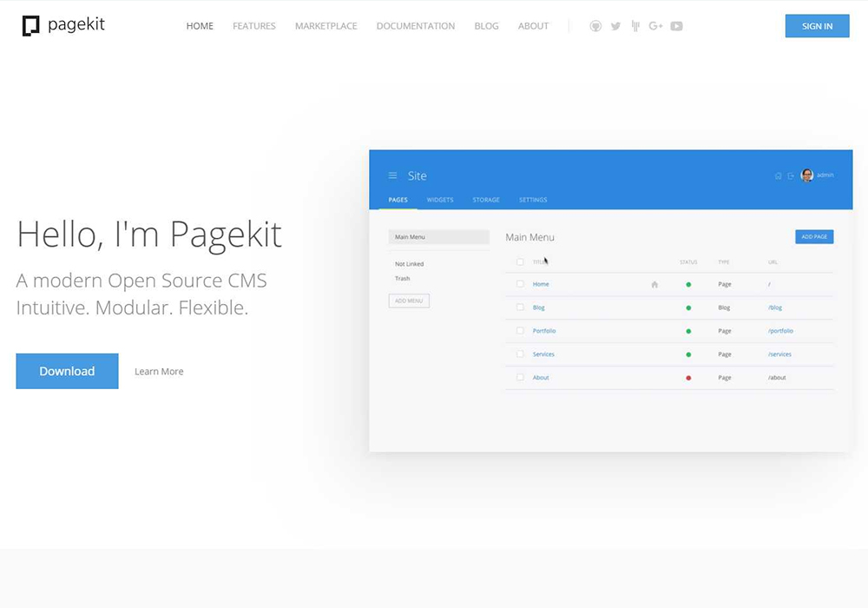Open the Portfolio page link

544,331
